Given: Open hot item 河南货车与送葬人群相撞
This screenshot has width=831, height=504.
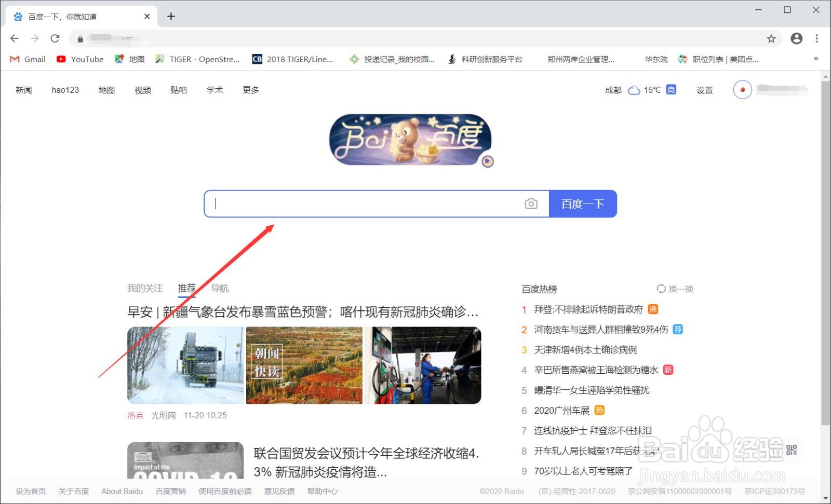Looking at the screenshot, I should coord(601,330).
